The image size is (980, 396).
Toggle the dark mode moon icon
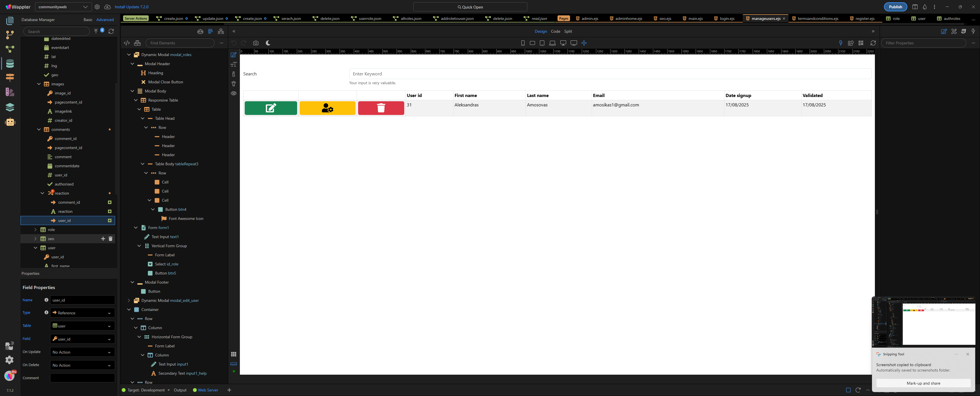coord(268,43)
